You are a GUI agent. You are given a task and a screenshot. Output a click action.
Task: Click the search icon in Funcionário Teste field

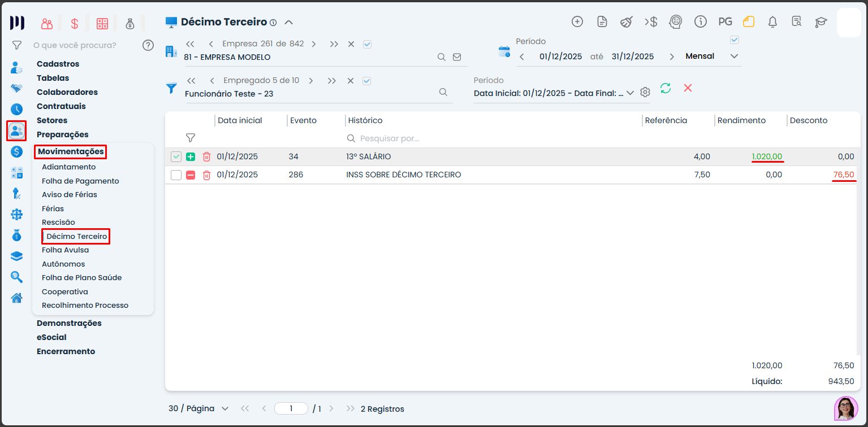tap(443, 92)
